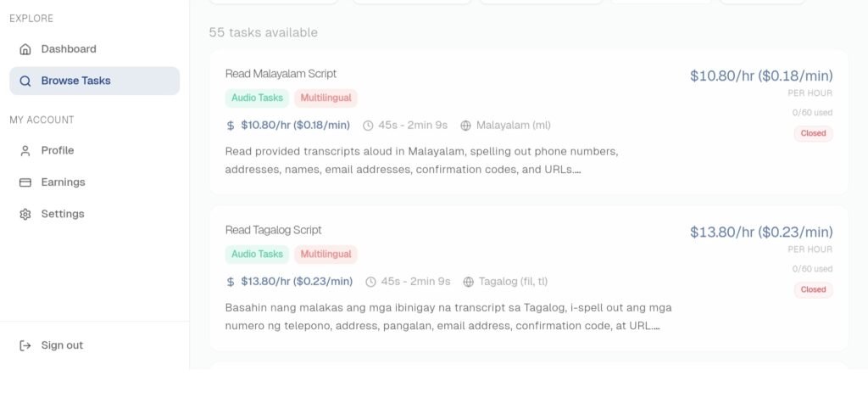Click the Sign out arrow icon

pos(25,345)
